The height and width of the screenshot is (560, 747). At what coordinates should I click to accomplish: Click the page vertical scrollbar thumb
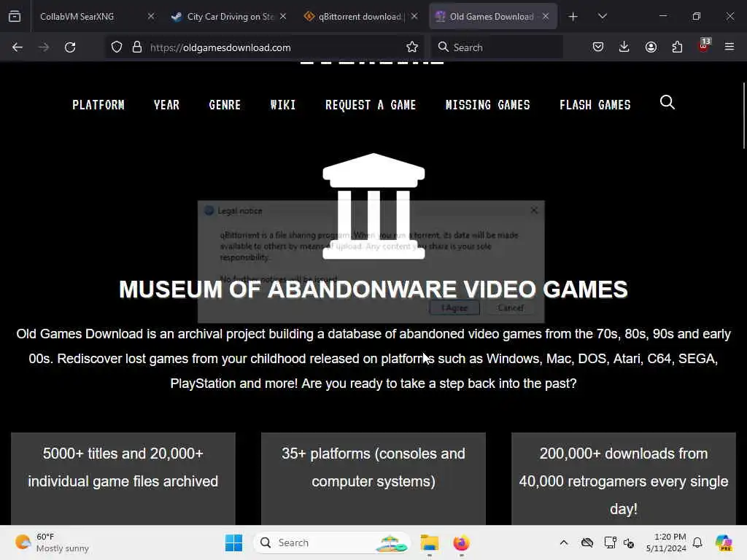[743, 116]
